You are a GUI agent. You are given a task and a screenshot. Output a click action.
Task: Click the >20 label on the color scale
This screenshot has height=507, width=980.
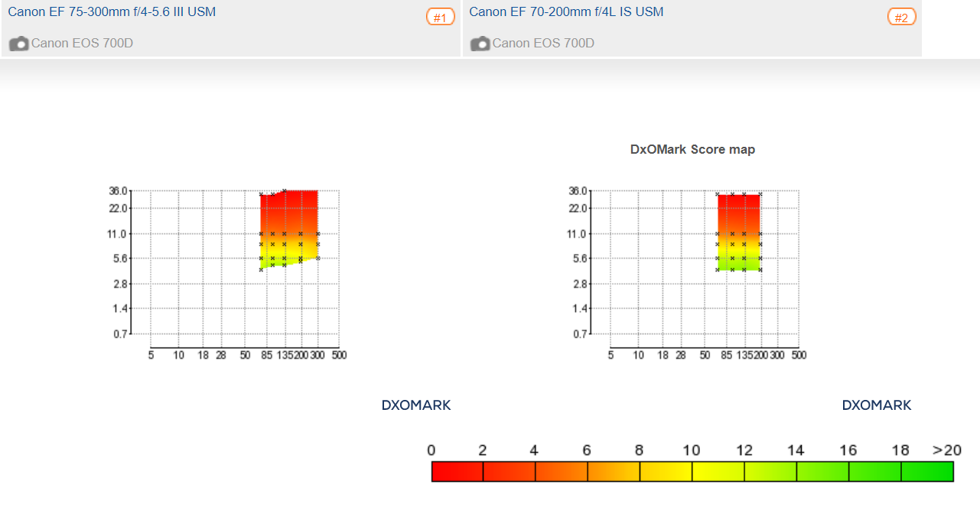tap(946, 450)
